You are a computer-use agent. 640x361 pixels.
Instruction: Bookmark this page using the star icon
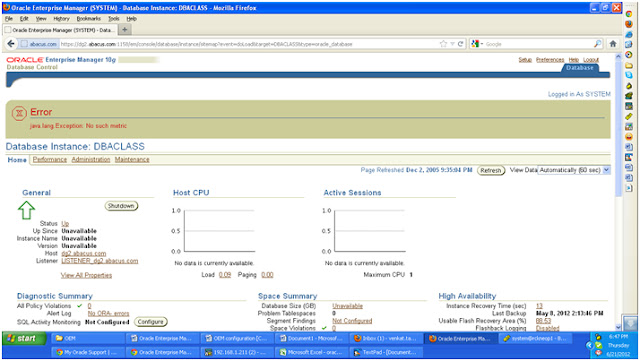pyautogui.click(x=444, y=44)
